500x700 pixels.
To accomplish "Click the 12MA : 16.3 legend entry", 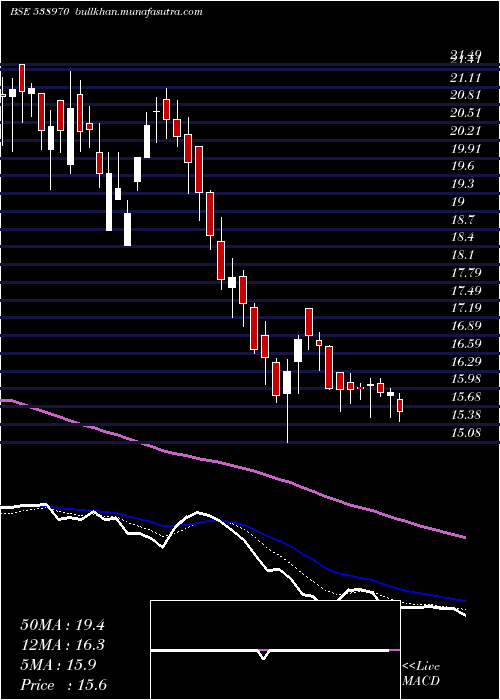I will coord(62,645).
